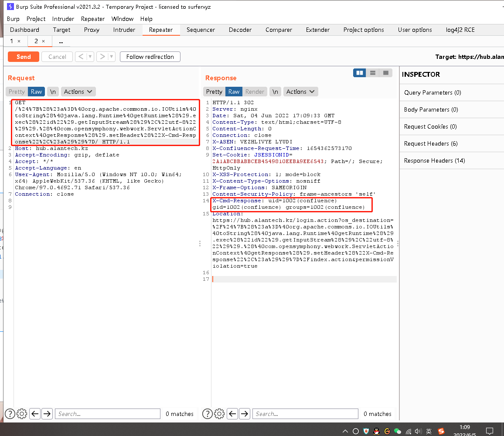Open the Project menu

(36, 19)
